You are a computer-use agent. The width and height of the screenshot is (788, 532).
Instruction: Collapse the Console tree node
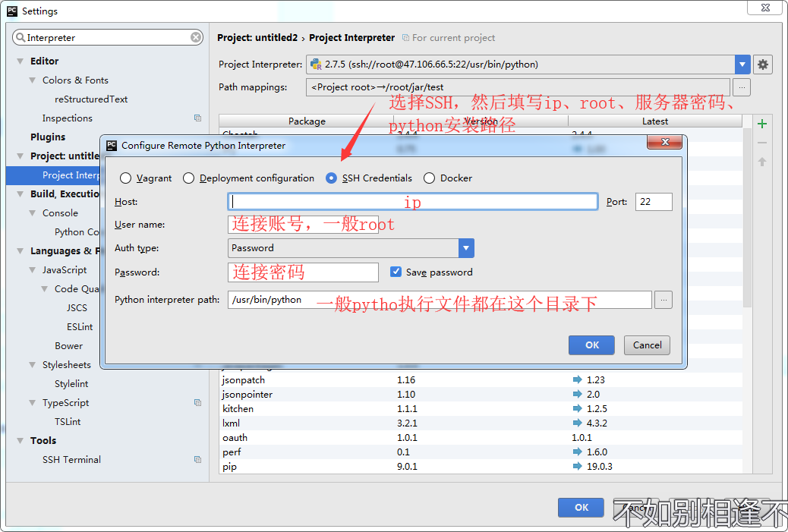[x=32, y=213]
